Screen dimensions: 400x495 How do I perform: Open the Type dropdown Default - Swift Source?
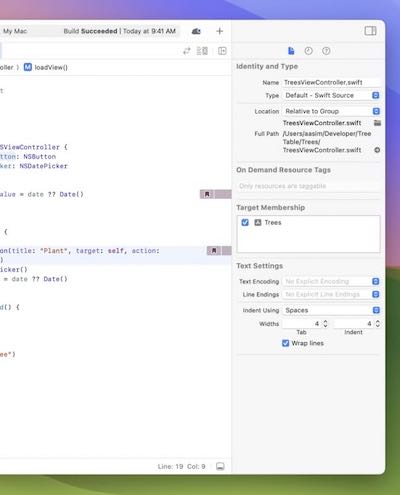click(331, 95)
